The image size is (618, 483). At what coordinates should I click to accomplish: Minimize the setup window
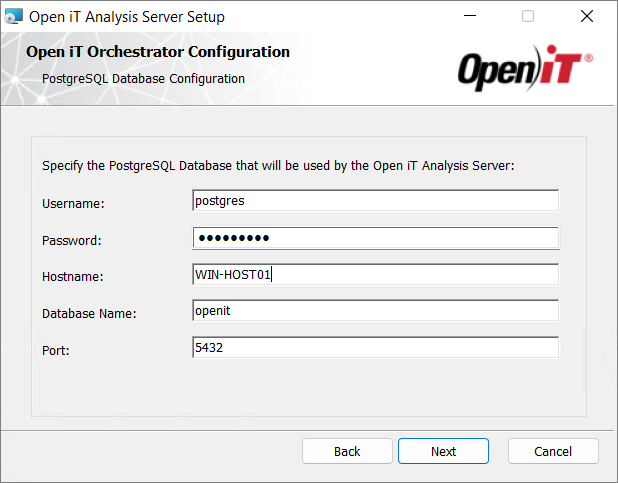(x=470, y=16)
